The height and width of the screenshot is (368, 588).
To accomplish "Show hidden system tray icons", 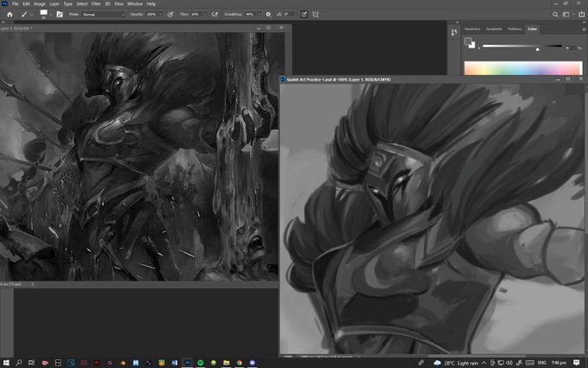I will coord(484,363).
